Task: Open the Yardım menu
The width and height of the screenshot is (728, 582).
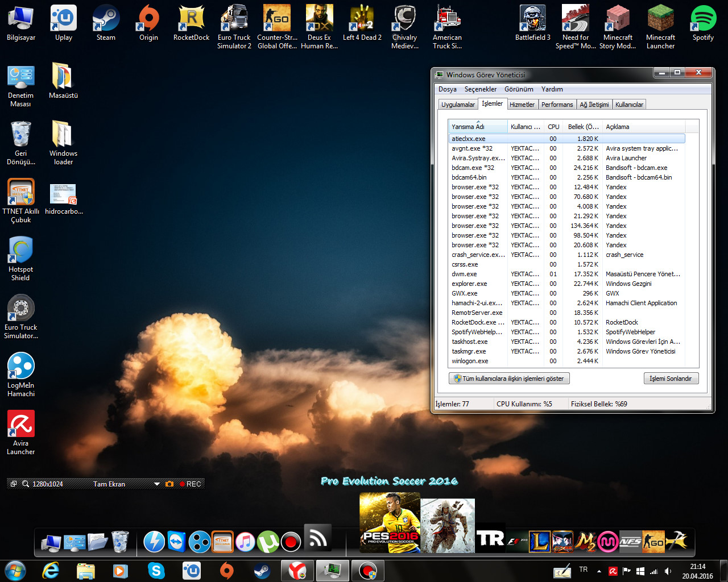Action: 552,89
